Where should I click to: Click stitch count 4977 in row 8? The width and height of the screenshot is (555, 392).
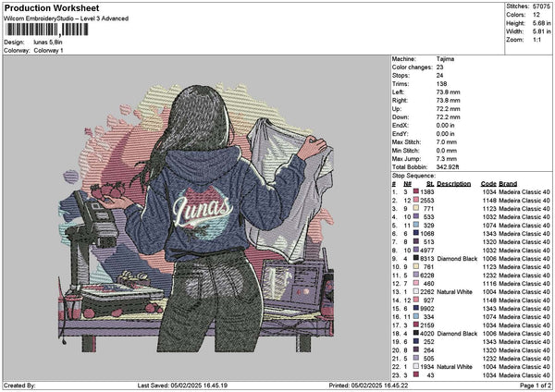pos(427,251)
